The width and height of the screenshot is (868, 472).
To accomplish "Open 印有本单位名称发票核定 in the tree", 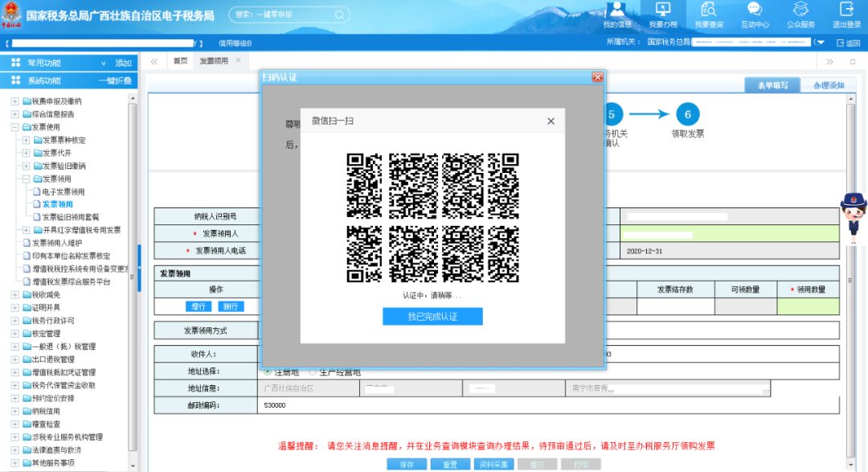I will (71, 256).
